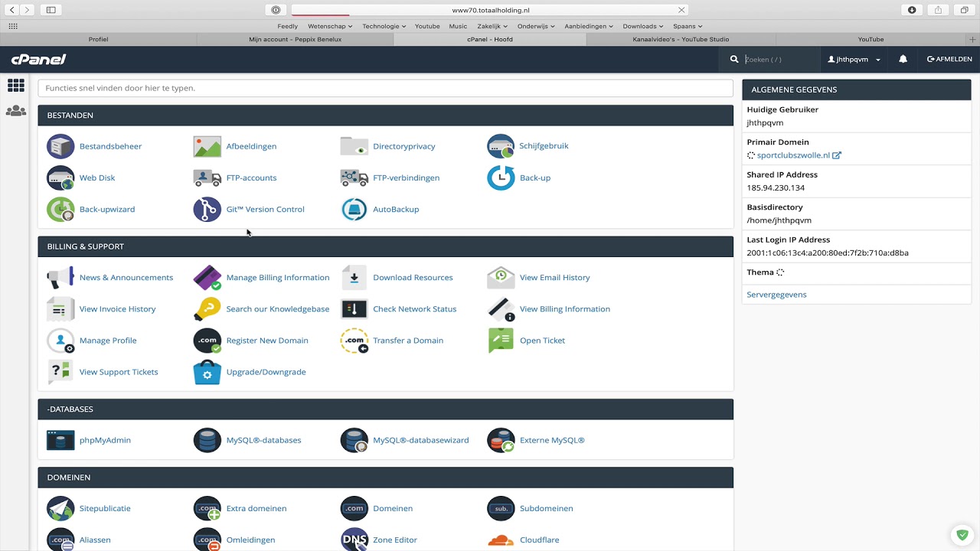Click the notifications bell icon
Screen dimensions: 980x551
pyautogui.click(x=903, y=59)
